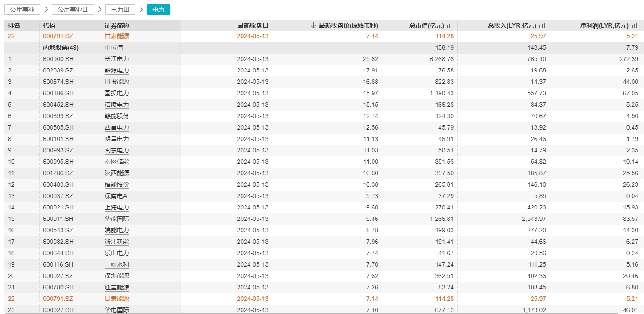This screenshot has height=314, width=644.
Task: Click chart icon beside 净利润(LYR,亿元) header
Action: [x=634, y=25]
